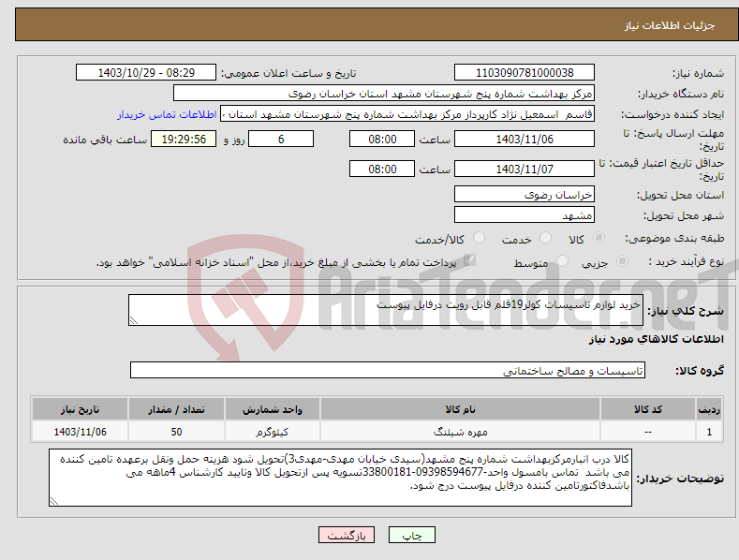This screenshot has height=560, width=739.
Task: Click the کد کالا column header
Action: tap(648, 409)
